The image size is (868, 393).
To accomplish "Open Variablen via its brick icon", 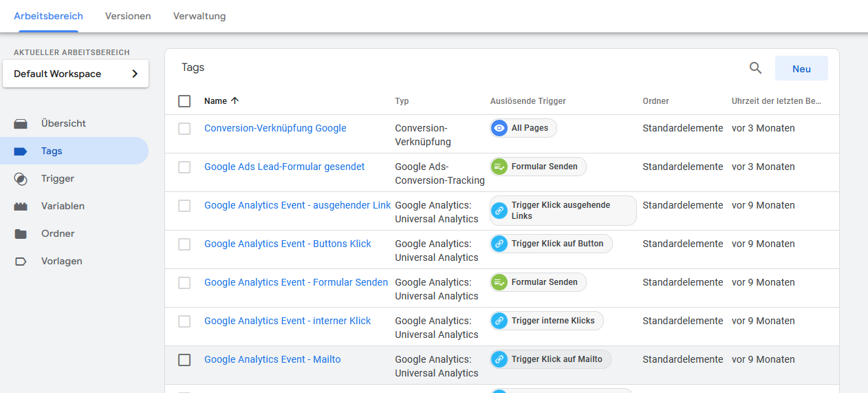I will (21, 206).
